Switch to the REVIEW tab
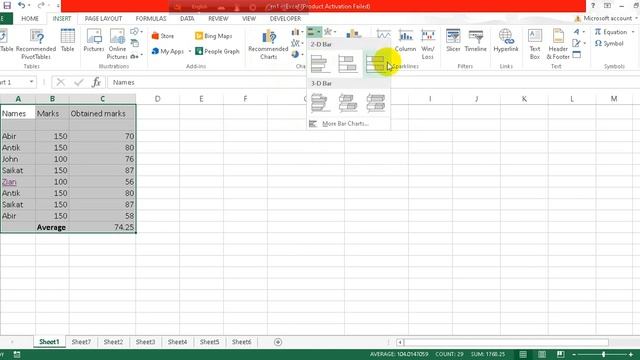Image resolution: width=640 pixels, height=360 pixels. (218, 19)
